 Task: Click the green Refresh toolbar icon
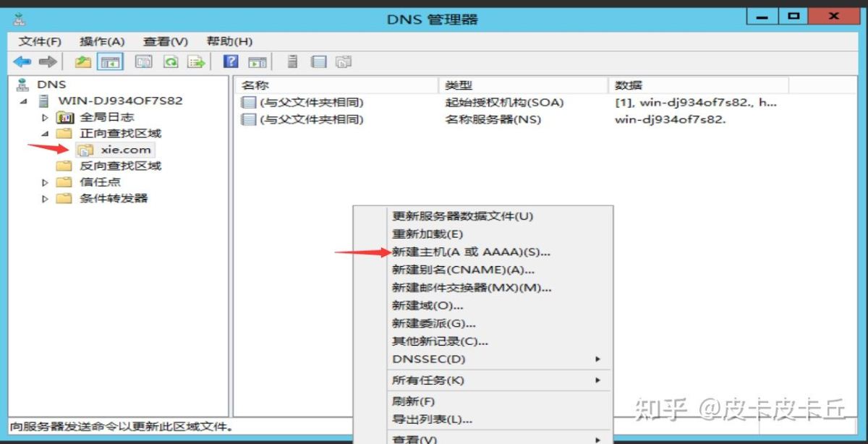point(171,62)
